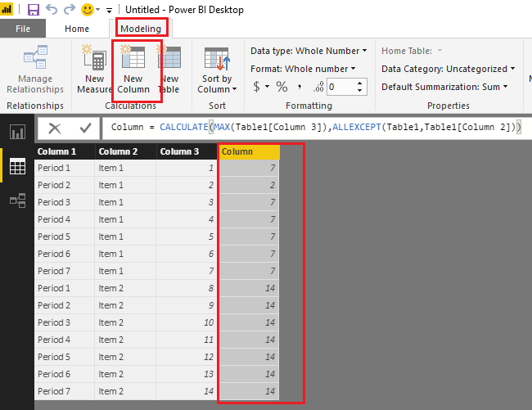Open the File tab
The height and width of the screenshot is (410, 532).
(x=23, y=29)
